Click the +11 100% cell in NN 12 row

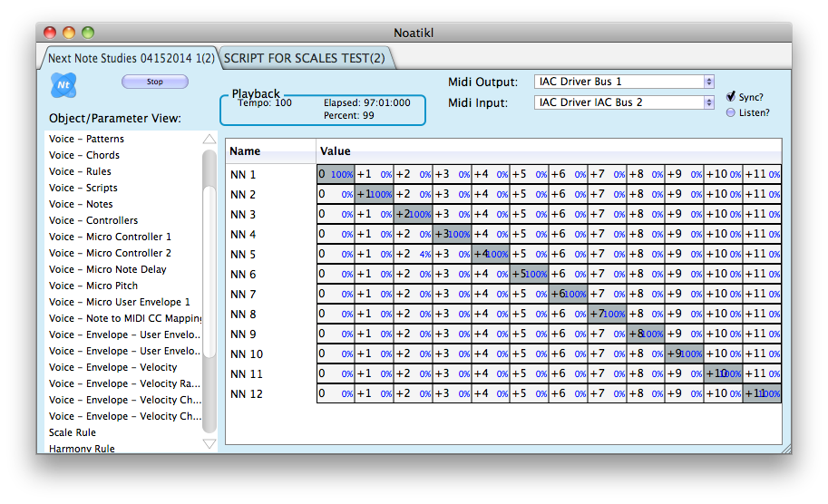pyautogui.click(x=762, y=393)
